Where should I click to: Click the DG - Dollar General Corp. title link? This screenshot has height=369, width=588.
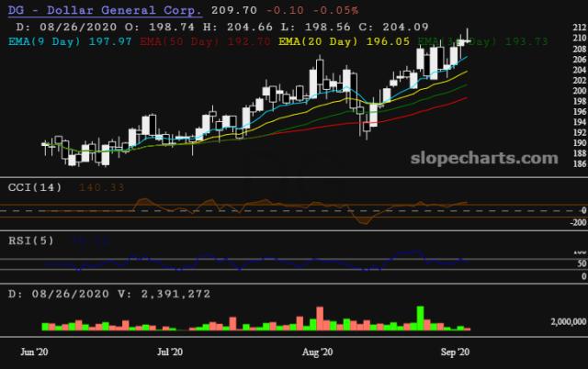[x=105, y=10]
